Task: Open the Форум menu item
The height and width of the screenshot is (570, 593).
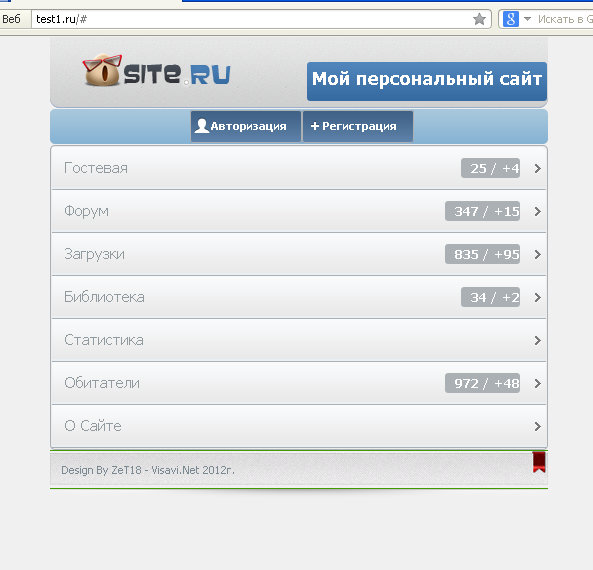Action: (x=299, y=211)
